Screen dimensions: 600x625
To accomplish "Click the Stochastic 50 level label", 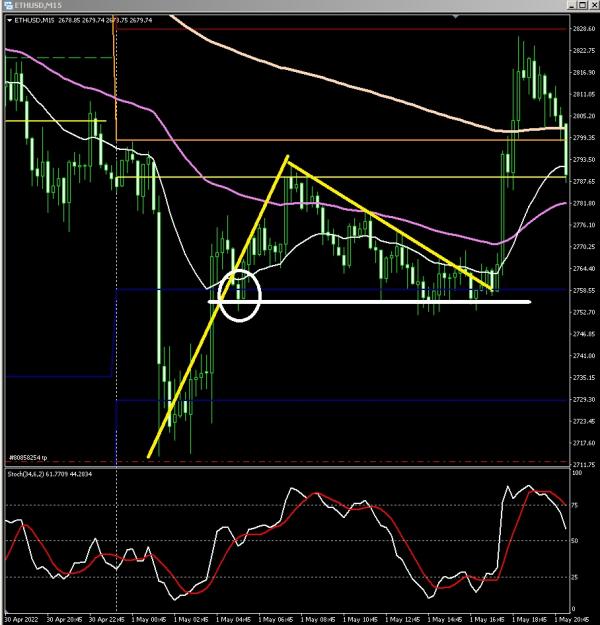I will 575,541.
